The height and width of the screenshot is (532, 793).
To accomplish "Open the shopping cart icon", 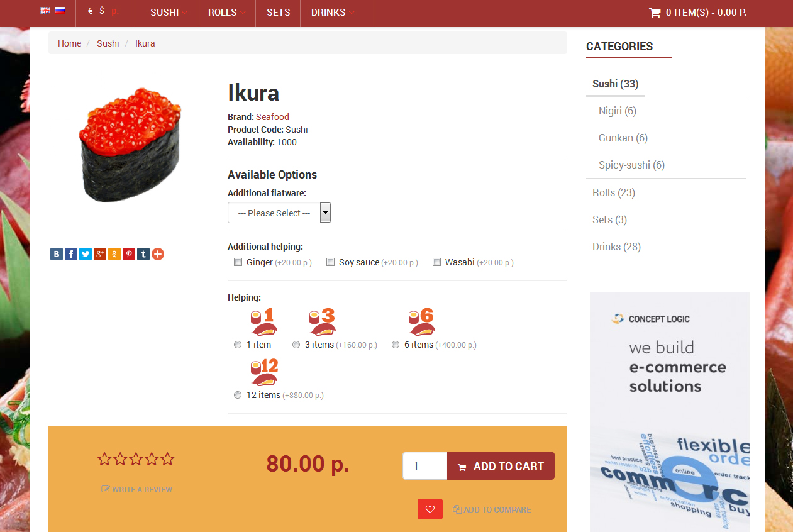I will [655, 13].
